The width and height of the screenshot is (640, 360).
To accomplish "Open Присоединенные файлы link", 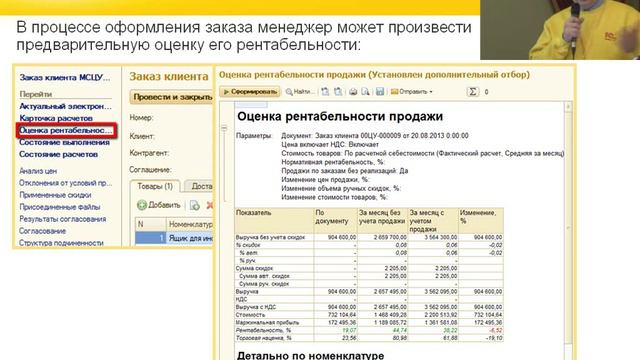I will click(60, 207).
